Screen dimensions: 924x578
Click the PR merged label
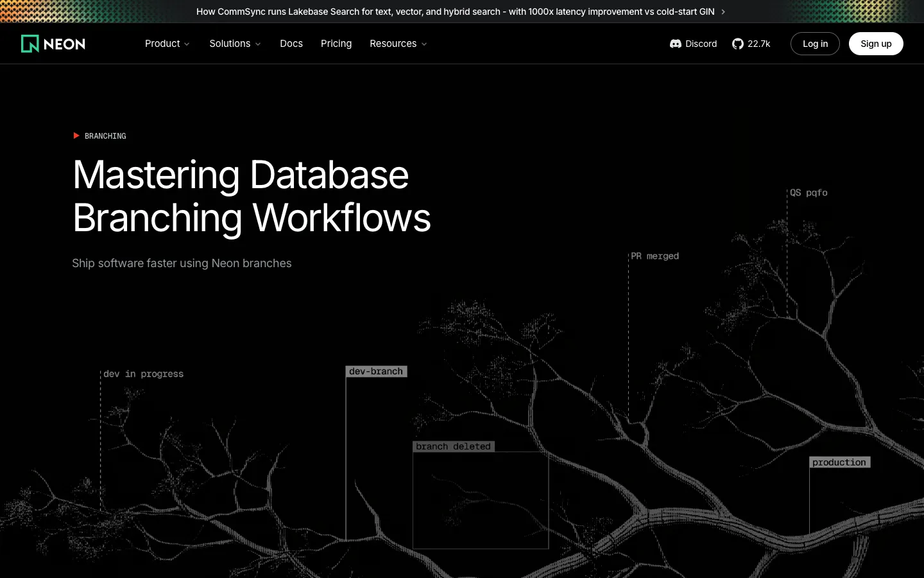point(654,256)
